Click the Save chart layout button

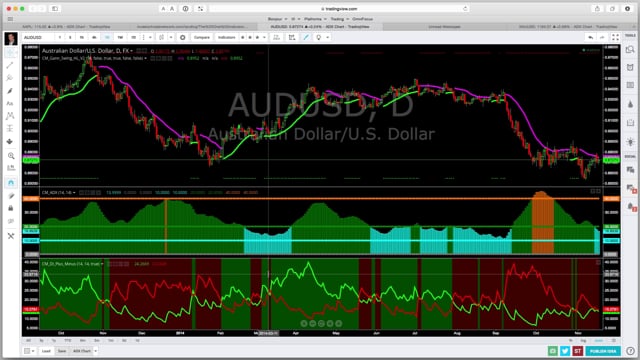coord(62,351)
